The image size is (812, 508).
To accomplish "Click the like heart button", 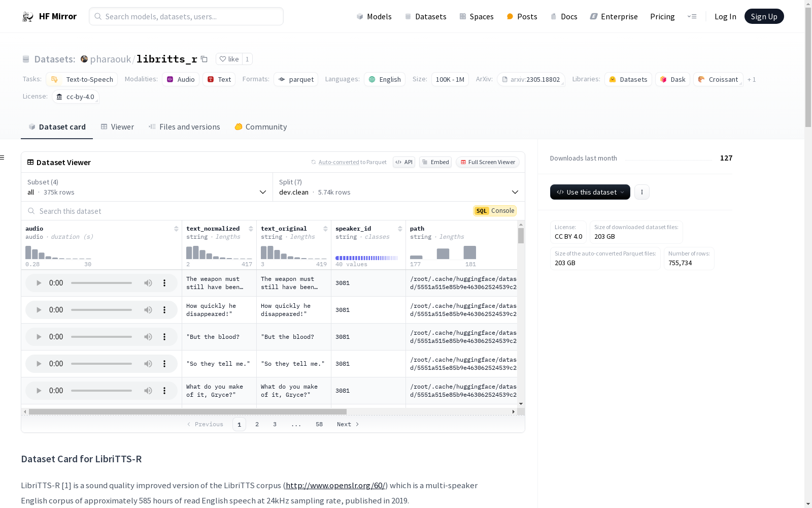I will (x=229, y=59).
